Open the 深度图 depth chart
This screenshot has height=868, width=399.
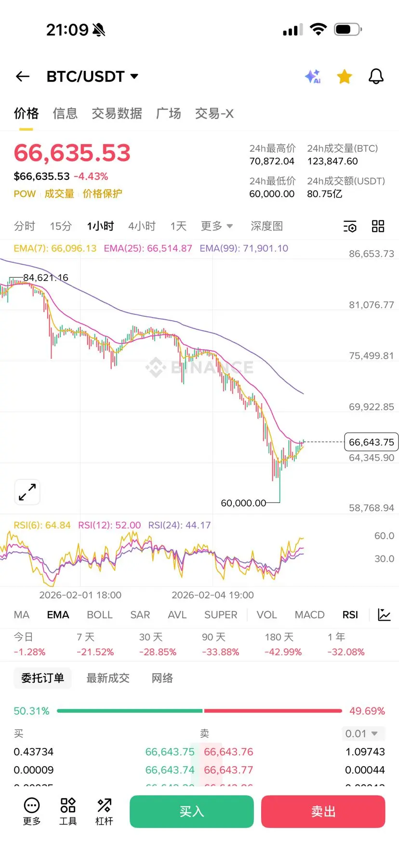[266, 226]
